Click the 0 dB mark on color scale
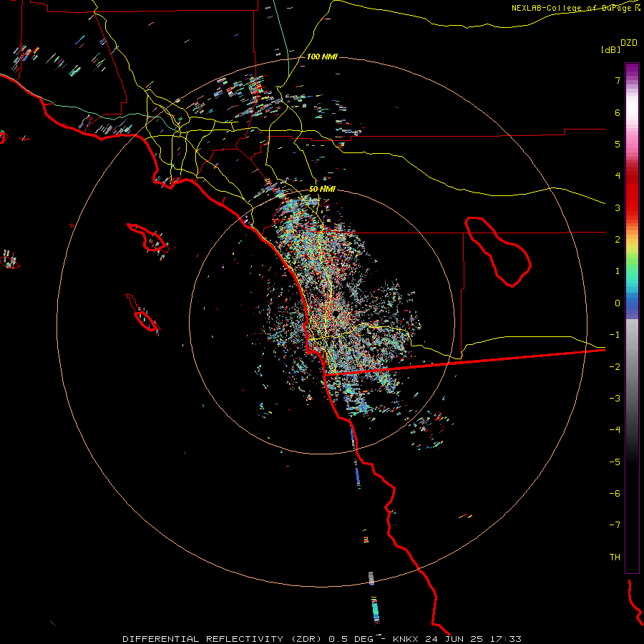 [618, 303]
